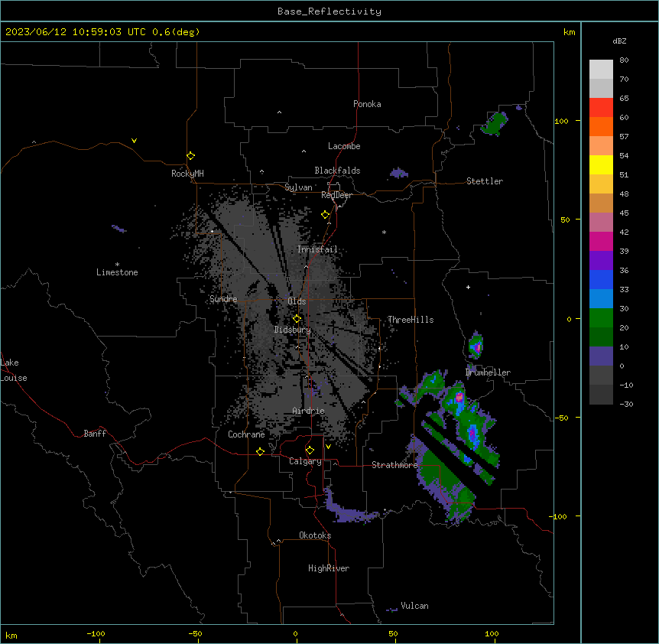Click the Airdrie city label
Screen dimensions: 659x644
tap(309, 411)
